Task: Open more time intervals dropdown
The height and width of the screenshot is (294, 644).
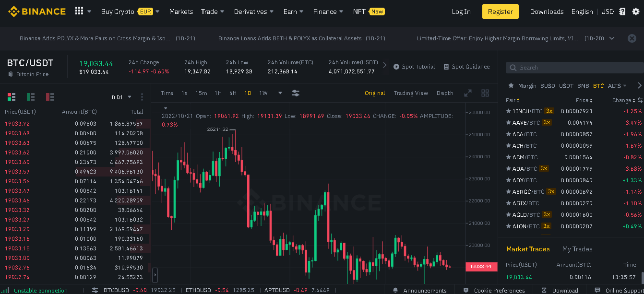Action: tap(280, 93)
